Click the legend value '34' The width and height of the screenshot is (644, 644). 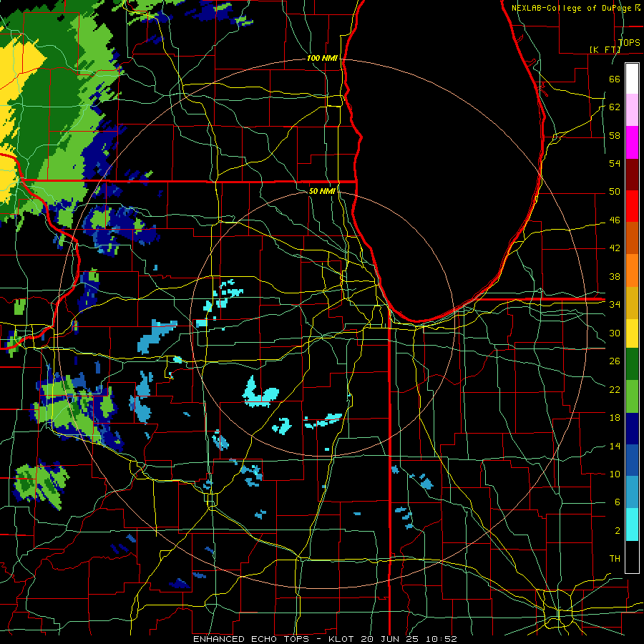click(x=615, y=304)
